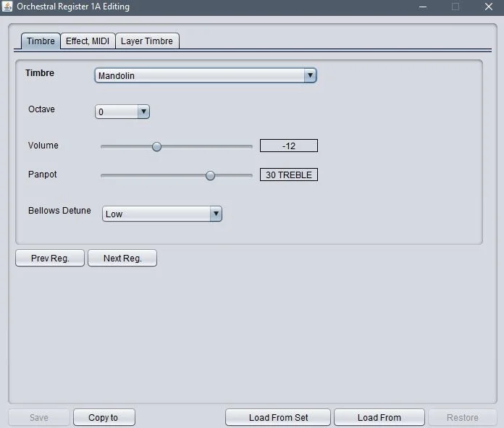Screen dimensions: 504x428
Task: Click the Copy to button
Action: point(104,417)
